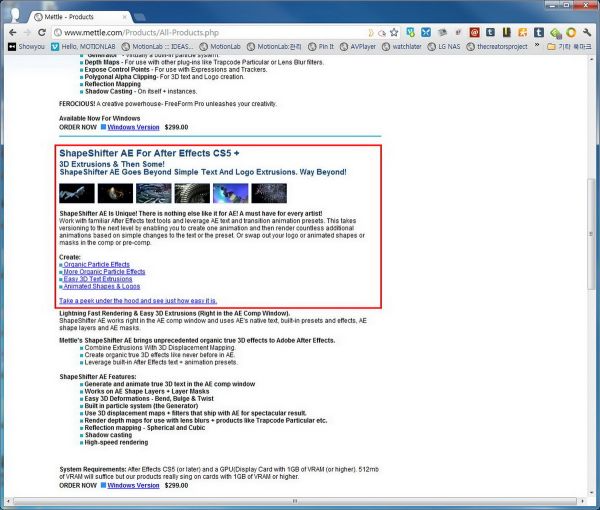
Task: Close the Mettle - Products tab
Action: (x=124, y=17)
